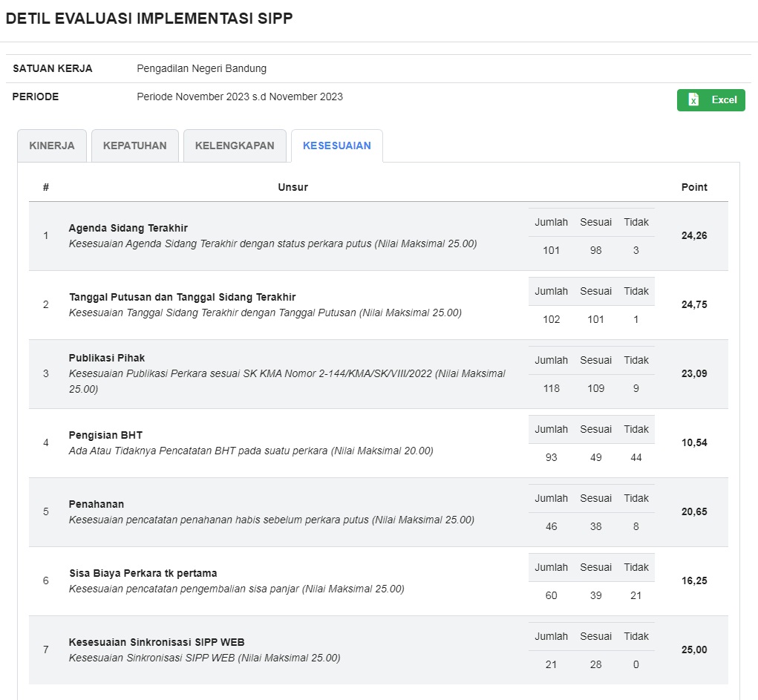Viewport: 758px width, 700px height.
Task: Click the Tidak value 8 for Penahanan
Action: pos(636,526)
